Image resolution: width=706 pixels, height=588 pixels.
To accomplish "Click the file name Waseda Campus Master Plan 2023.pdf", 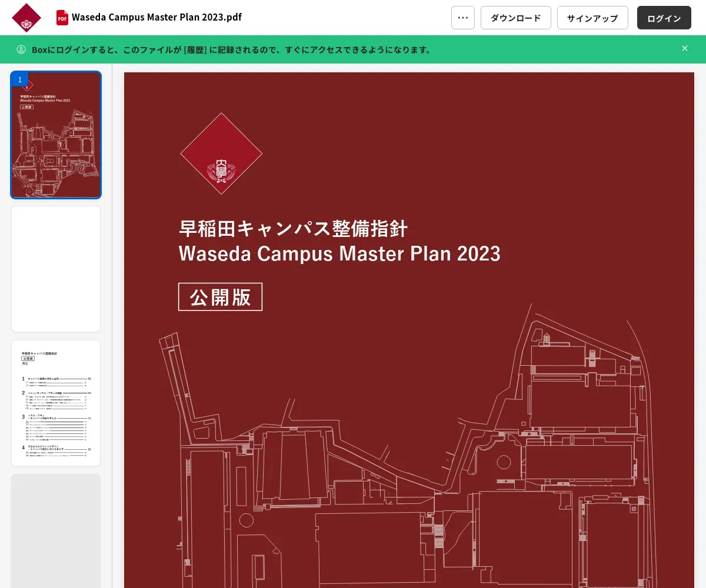I will coord(156,17).
